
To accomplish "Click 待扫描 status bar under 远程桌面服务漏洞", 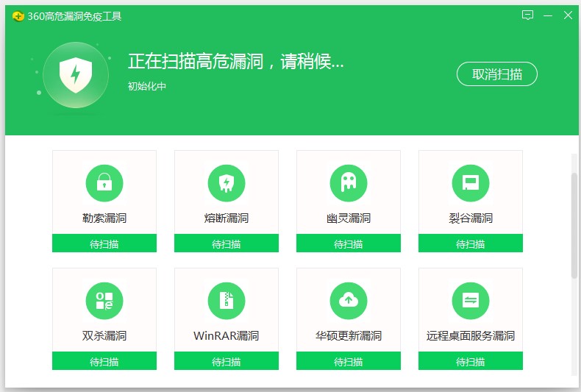I will (x=470, y=361).
